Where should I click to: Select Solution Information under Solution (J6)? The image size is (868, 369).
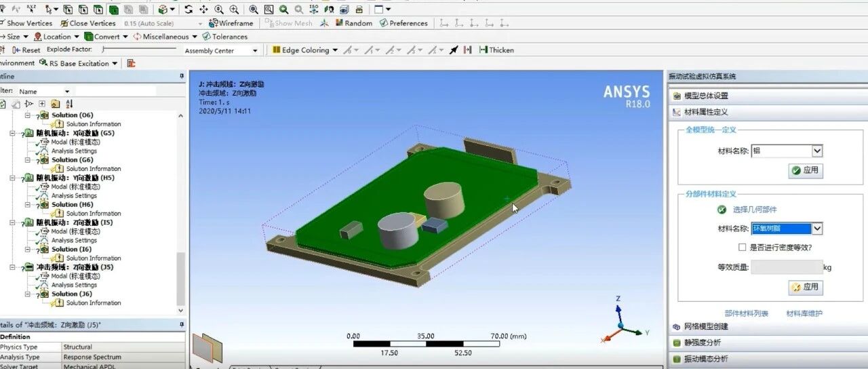94,303
